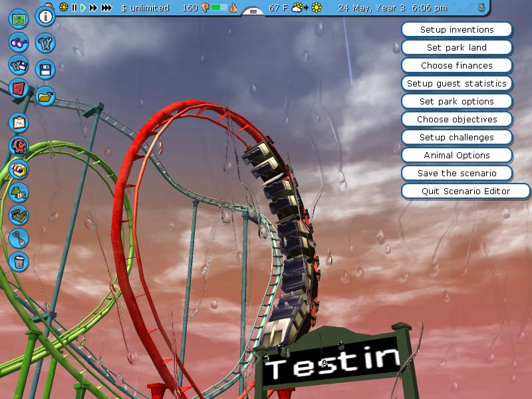The height and width of the screenshot is (399, 532).
Task: Click Quit Scenario Editor
Action: [466, 192]
